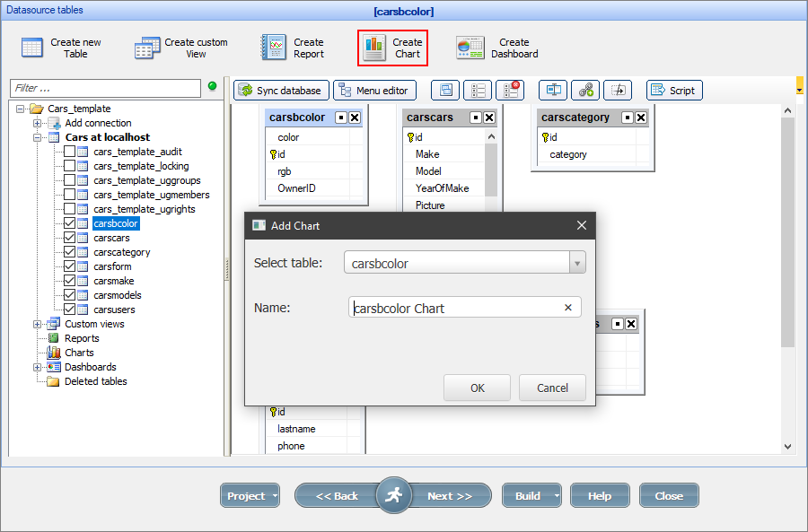This screenshot has width=808, height=532.
Task: Open the Build button dropdown arrow
Action: [x=558, y=496]
